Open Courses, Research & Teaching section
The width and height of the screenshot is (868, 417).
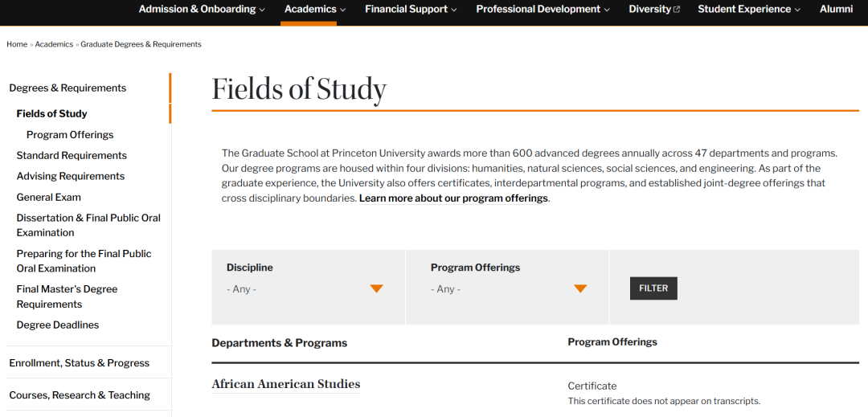point(80,395)
